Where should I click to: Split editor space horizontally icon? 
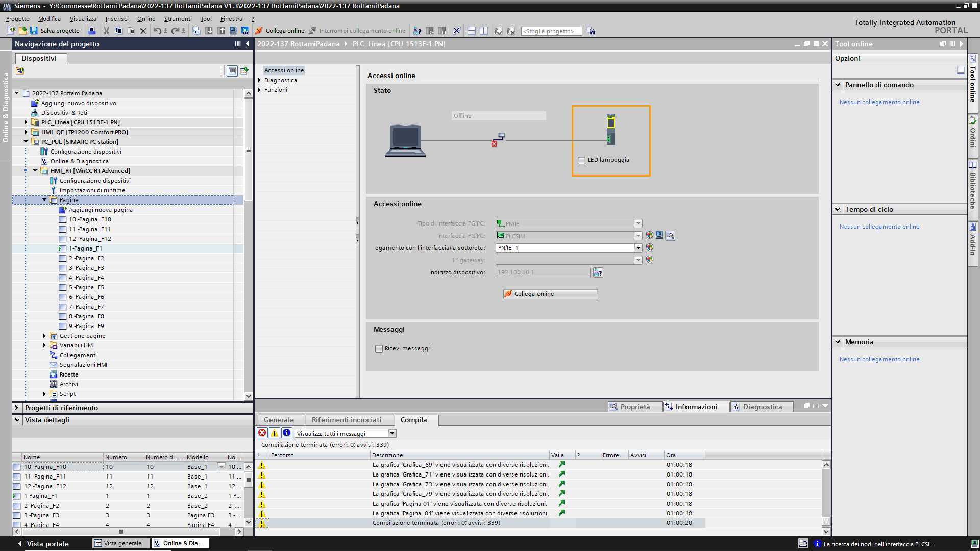[472, 31]
